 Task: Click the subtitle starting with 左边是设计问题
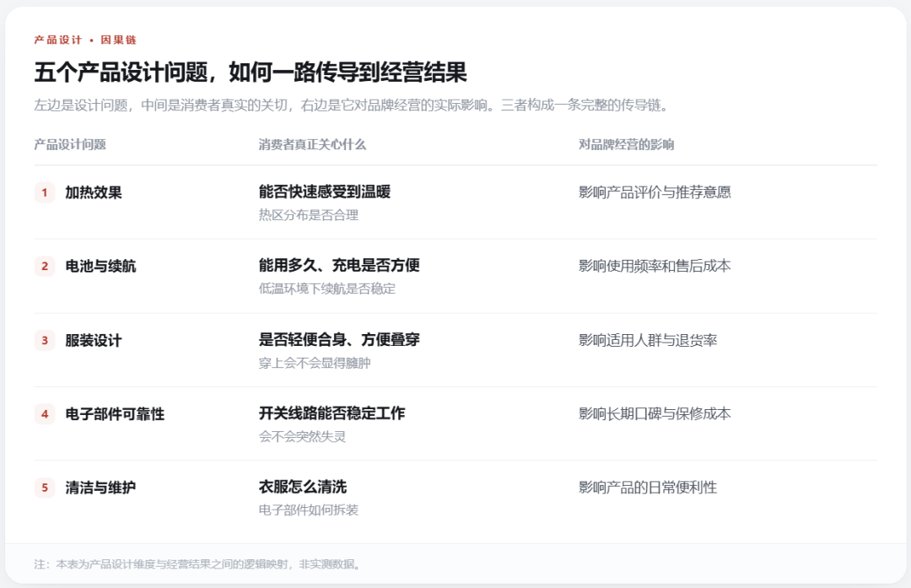pos(353,105)
